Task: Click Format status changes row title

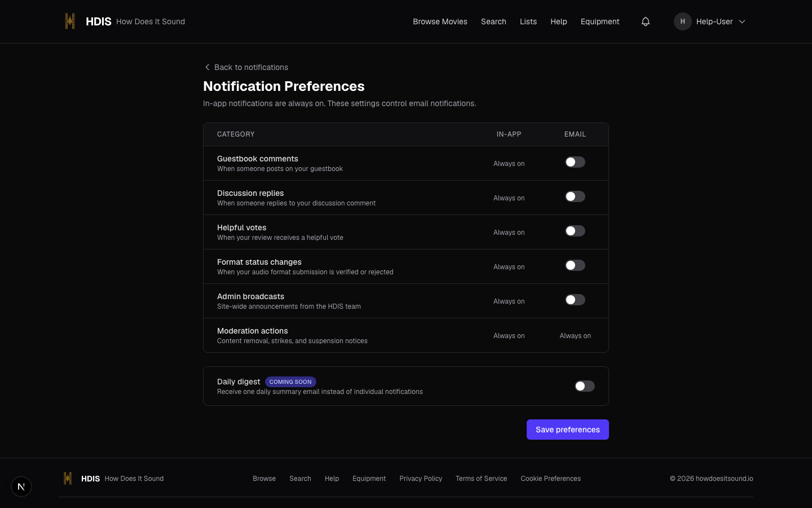Action: pyautogui.click(x=259, y=262)
